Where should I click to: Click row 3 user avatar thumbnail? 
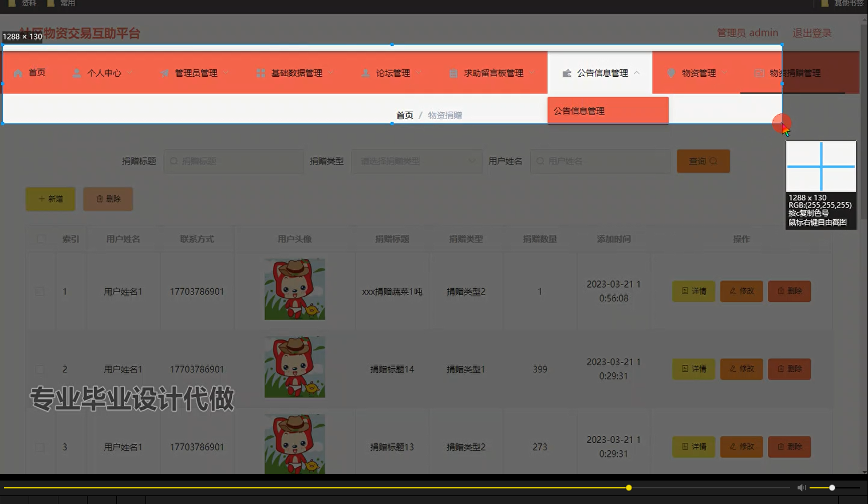[295, 444]
